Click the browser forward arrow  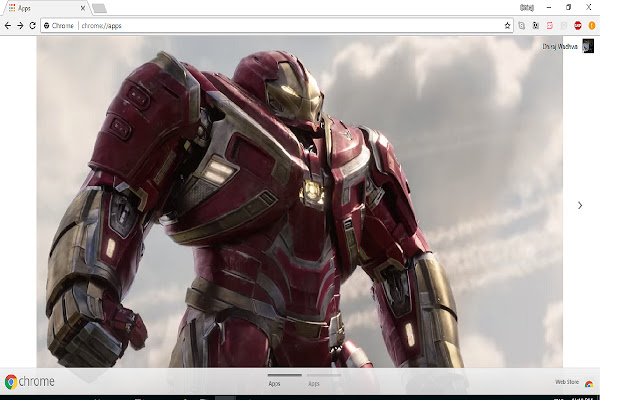coord(20,26)
